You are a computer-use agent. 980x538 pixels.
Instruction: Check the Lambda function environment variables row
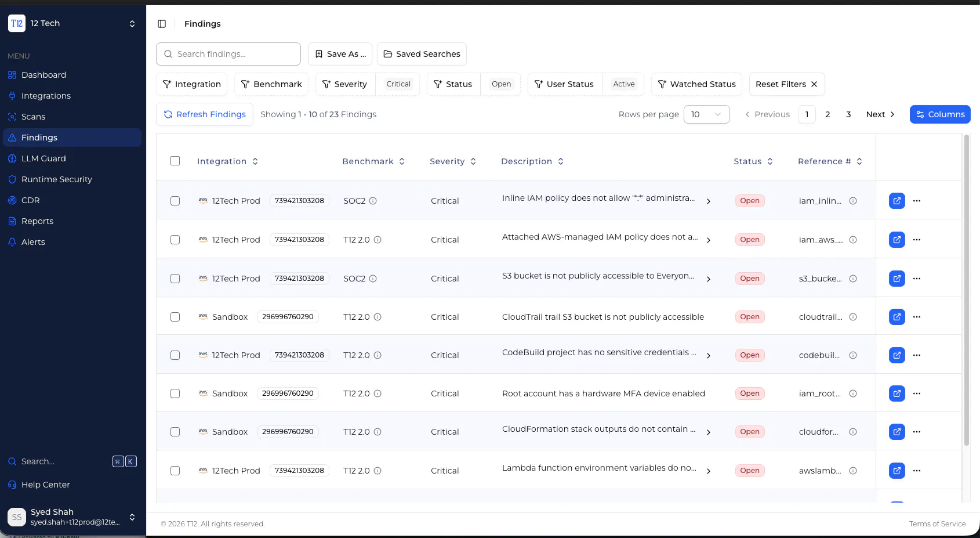[175, 471]
